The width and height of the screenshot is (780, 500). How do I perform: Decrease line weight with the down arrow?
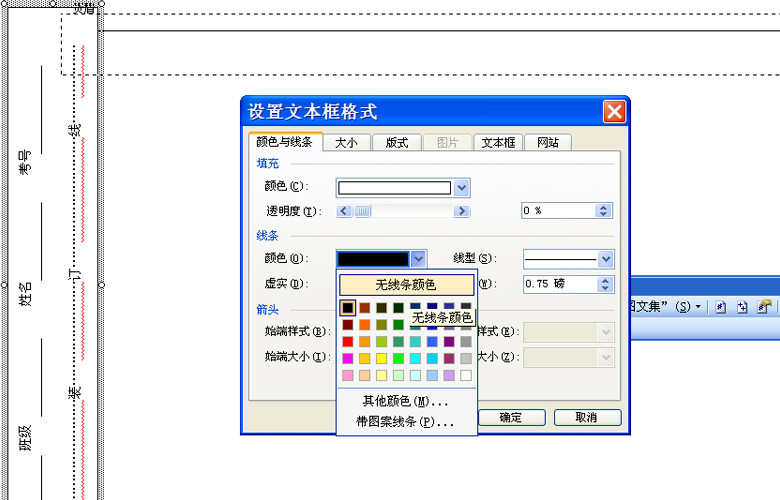(x=605, y=288)
